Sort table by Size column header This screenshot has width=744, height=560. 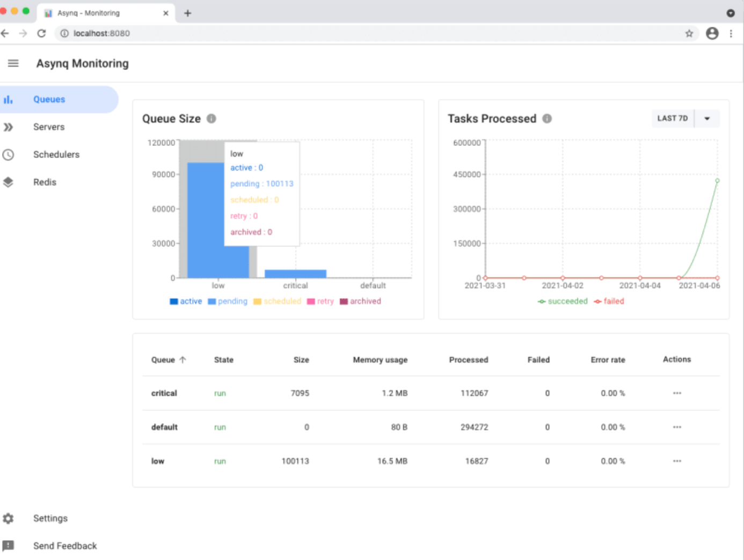301,360
